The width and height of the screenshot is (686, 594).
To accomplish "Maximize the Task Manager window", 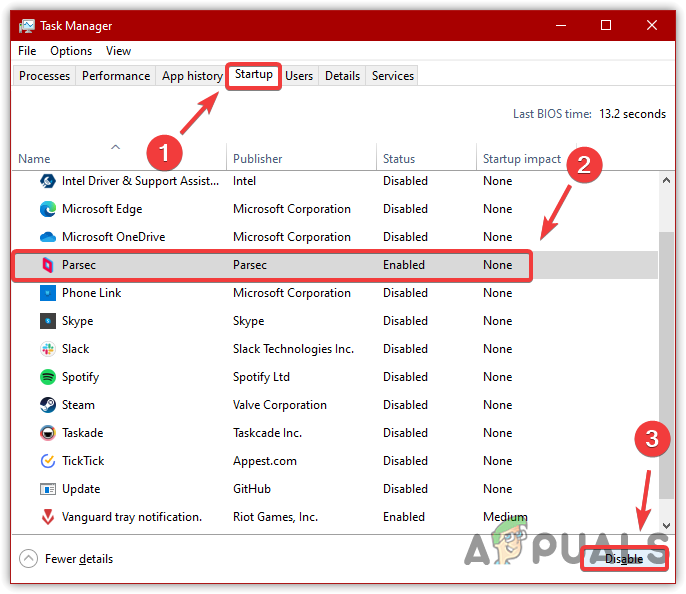I will pos(606,25).
